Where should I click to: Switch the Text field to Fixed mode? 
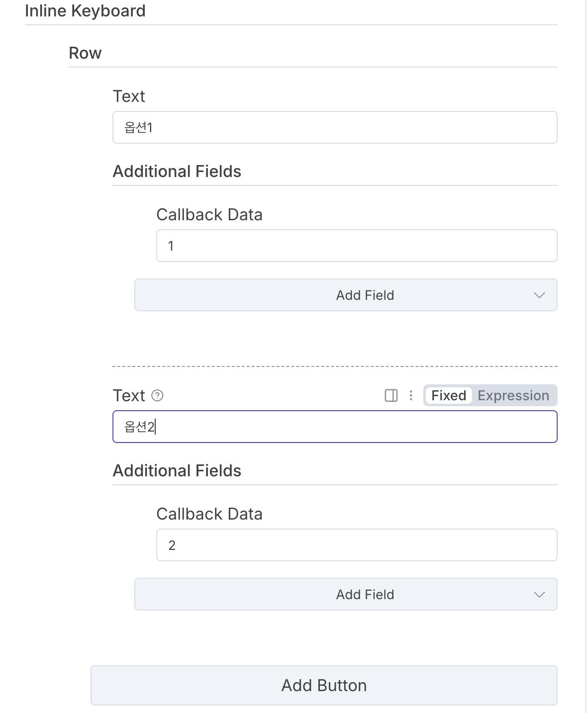(448, 396)
